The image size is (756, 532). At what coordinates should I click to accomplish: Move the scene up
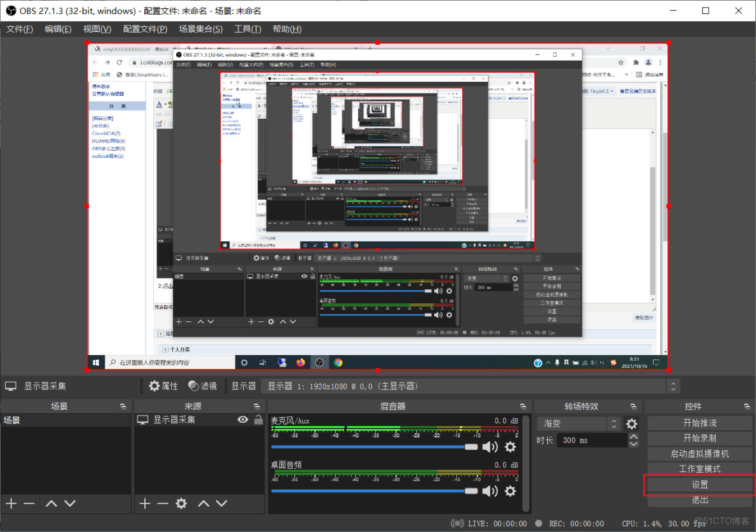51,503
